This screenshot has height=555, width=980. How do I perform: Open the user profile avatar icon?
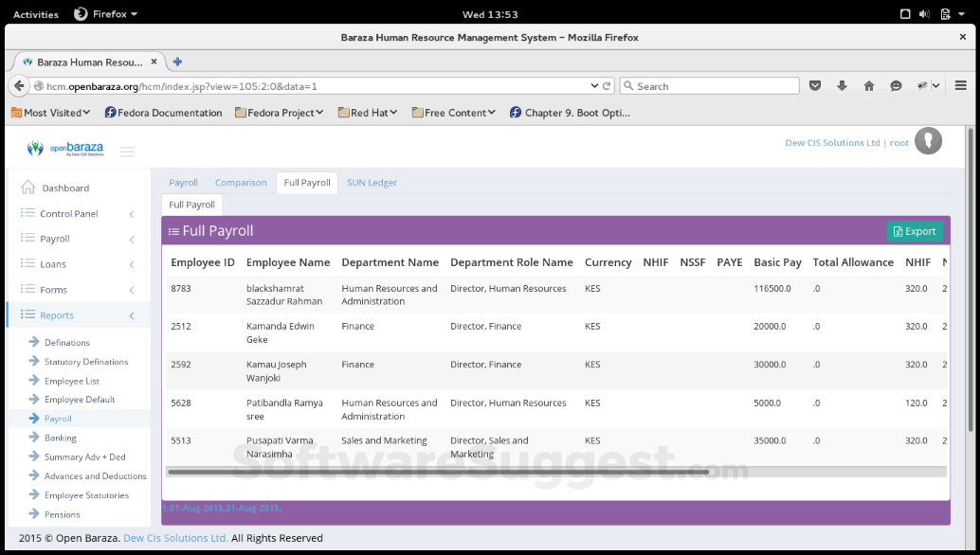tap(928, 141)
